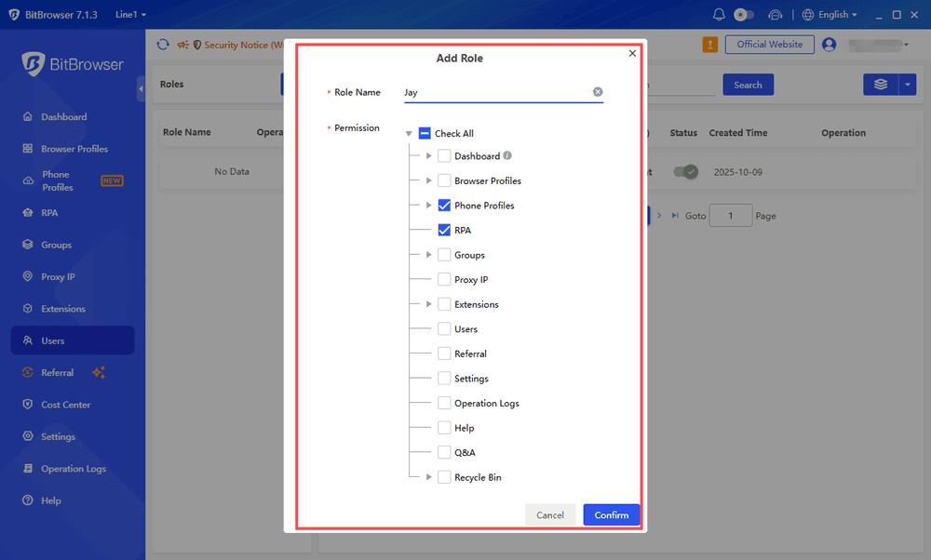Click the Users sidebar icon
931x560 pixels.
point(27,340)
